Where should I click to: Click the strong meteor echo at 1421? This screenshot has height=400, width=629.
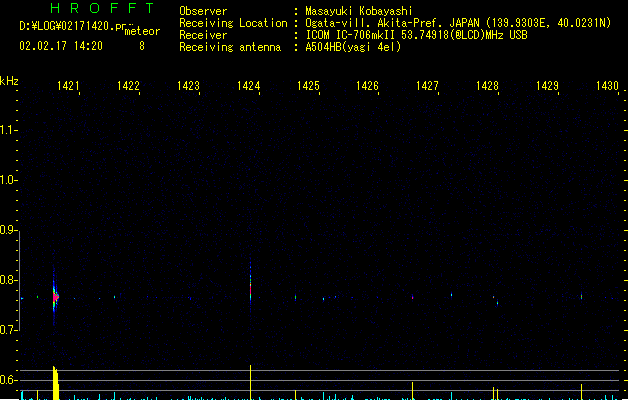[x=55, y=297]
